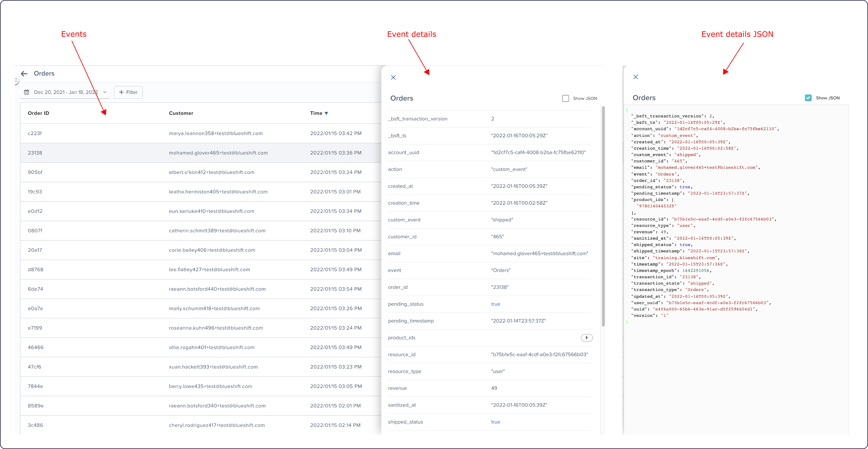Image resolution: width=868 pixels, height=449 pixels.
Task: Click the Order ID column header
Action: click(39, 113)
